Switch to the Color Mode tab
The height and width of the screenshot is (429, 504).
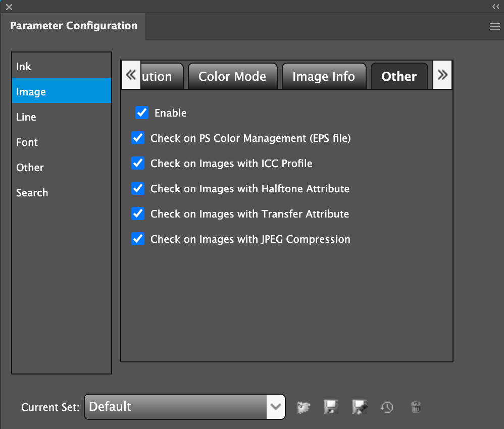pyautogui.click(x=232, y=76)
